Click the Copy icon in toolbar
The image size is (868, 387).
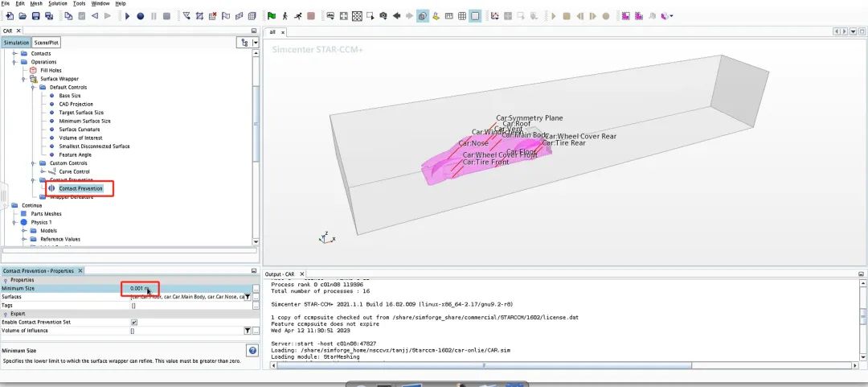coord(68,16)
